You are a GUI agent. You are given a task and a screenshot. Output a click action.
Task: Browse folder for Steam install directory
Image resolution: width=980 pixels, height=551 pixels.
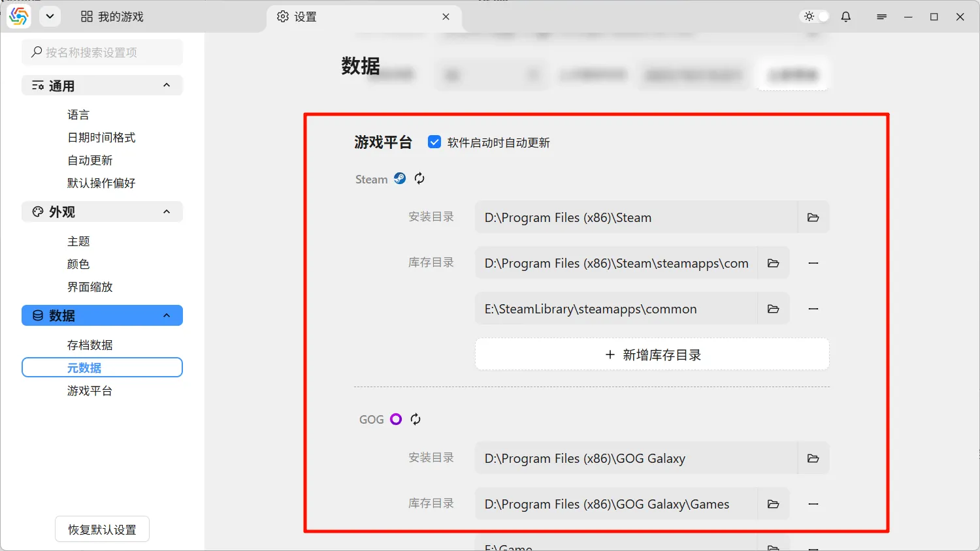813,217
